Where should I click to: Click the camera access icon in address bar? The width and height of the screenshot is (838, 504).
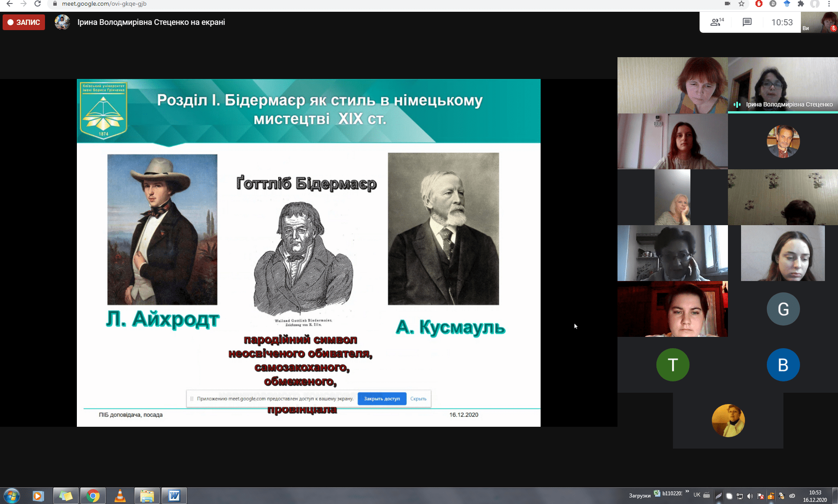(728, 4)
